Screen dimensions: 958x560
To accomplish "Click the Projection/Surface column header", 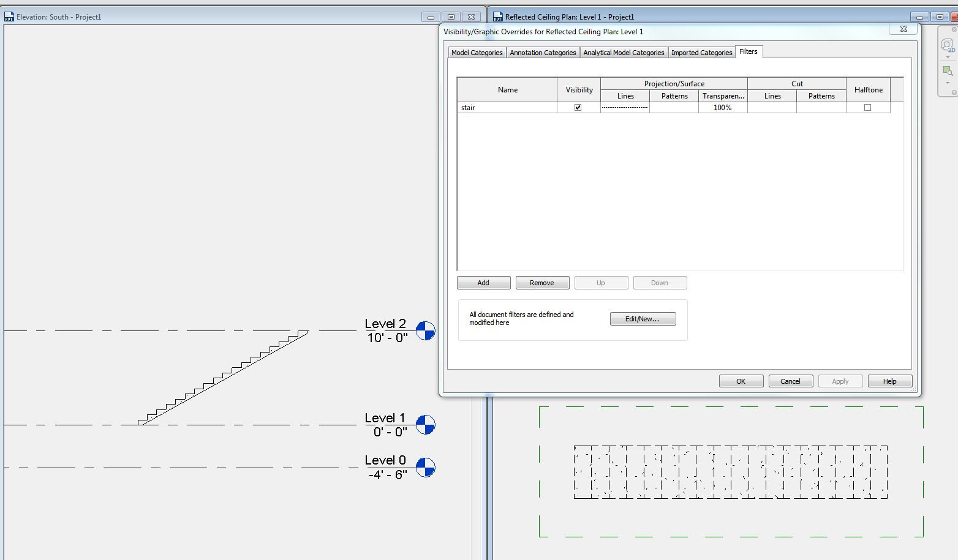I will pos(674,84).
